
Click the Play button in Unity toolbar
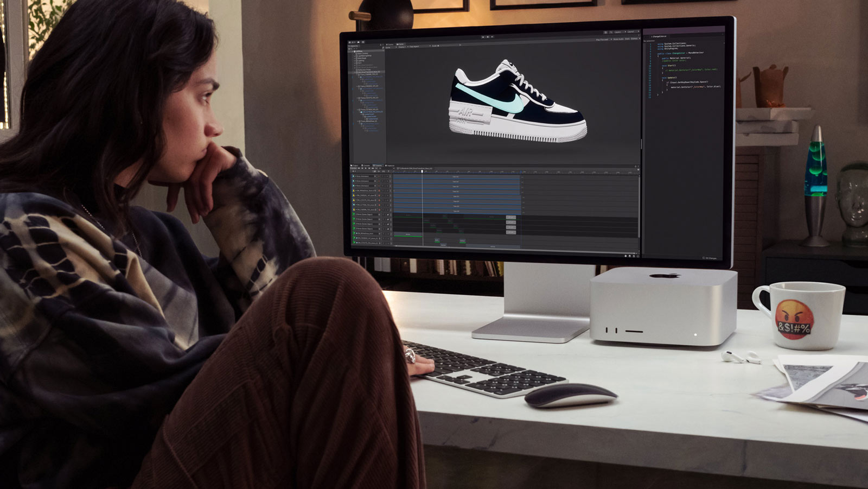tap(483, 37)
